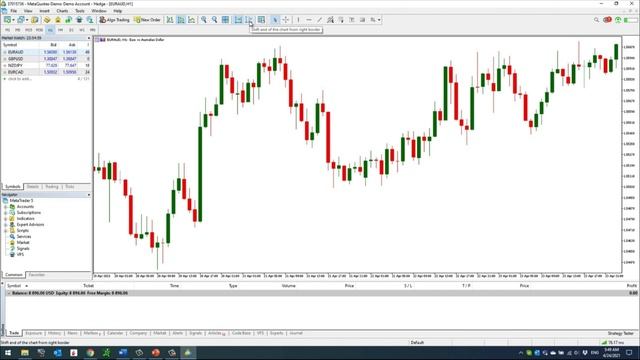The image size is (640, 360).
Task: Expand the Scripts node in Navigator
Action: coord(6,231)
